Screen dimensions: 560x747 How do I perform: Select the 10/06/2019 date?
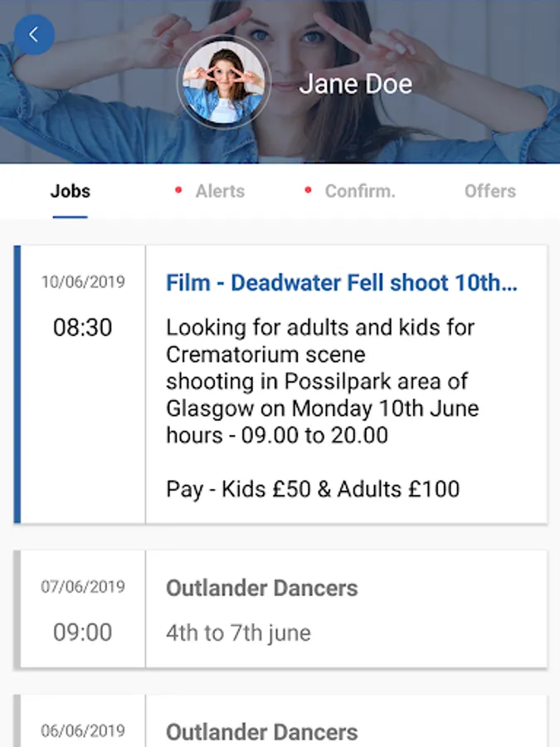(83, 281)
